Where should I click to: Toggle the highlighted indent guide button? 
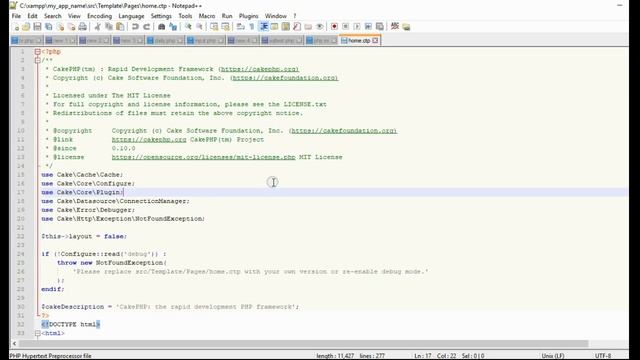tap(263, 27)
